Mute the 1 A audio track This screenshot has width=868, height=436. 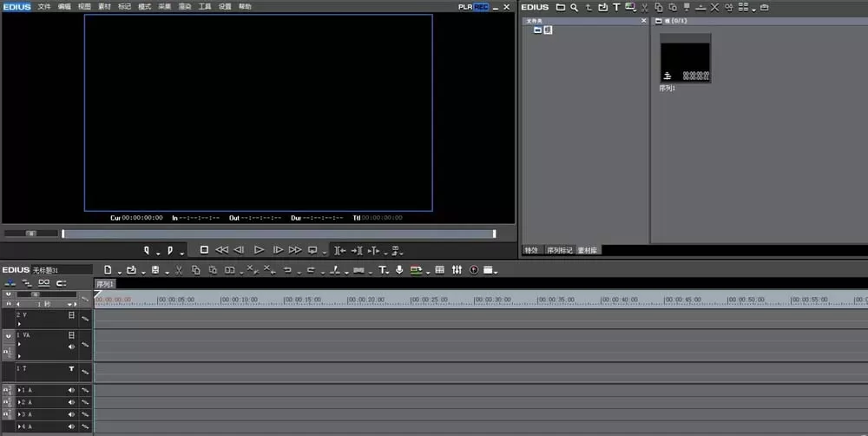tap(71, 390)
